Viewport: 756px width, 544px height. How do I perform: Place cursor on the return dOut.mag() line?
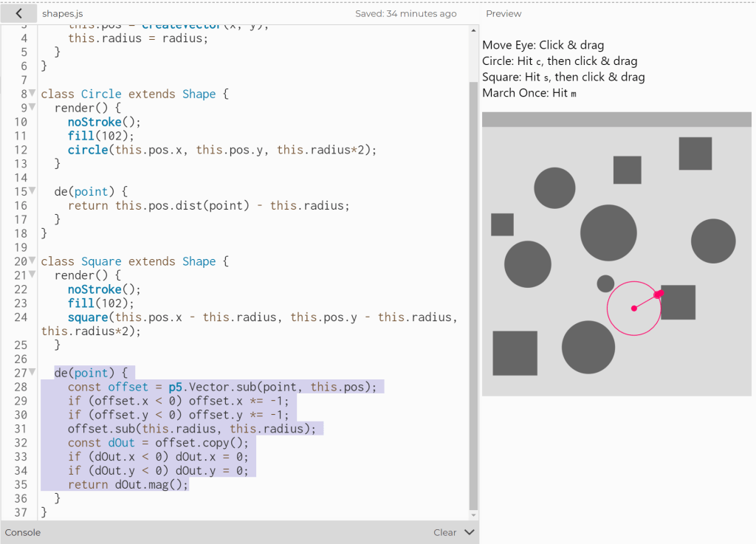128,485
